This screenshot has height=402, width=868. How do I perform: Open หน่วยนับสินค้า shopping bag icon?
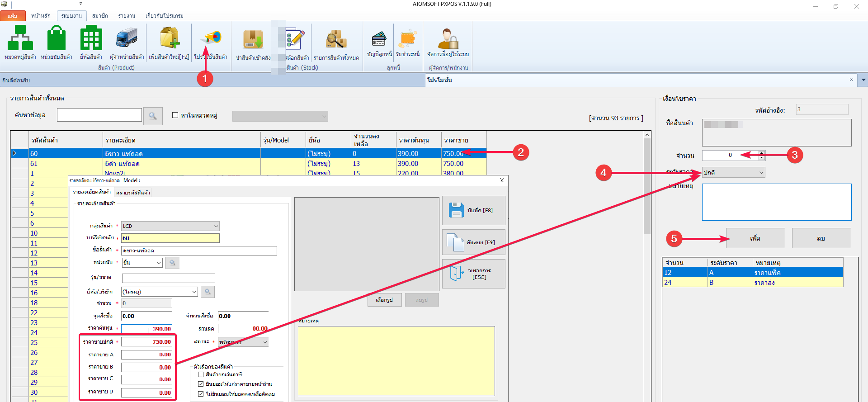[x=56, y=38]
